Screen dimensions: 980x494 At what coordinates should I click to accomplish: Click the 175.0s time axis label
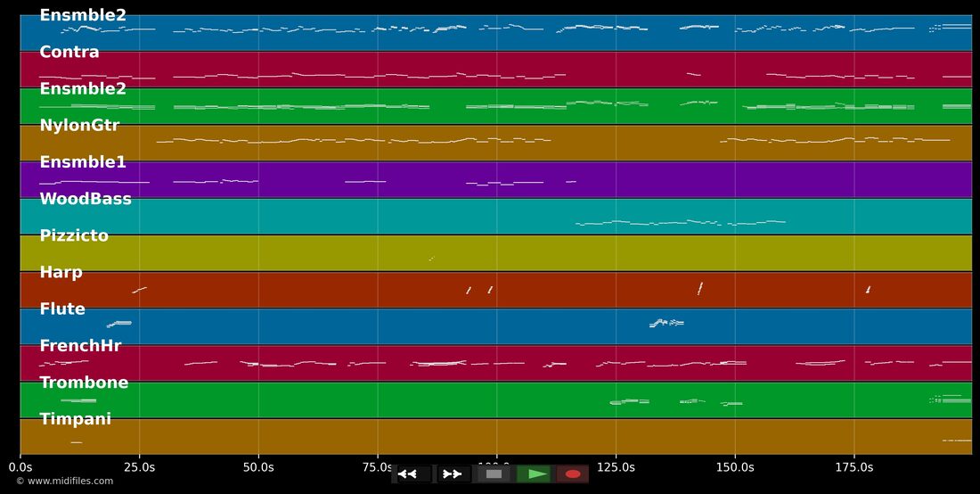(x=853, y=468)
